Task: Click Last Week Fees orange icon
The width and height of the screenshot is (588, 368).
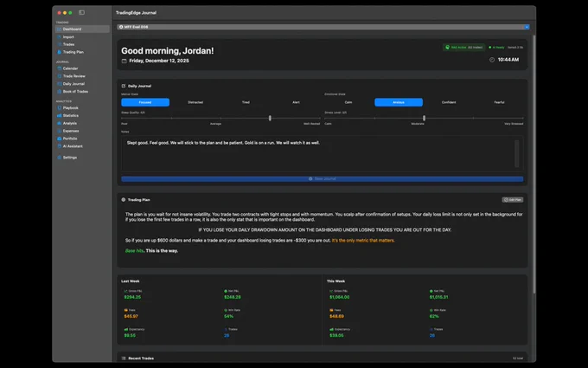Action: 126,310
